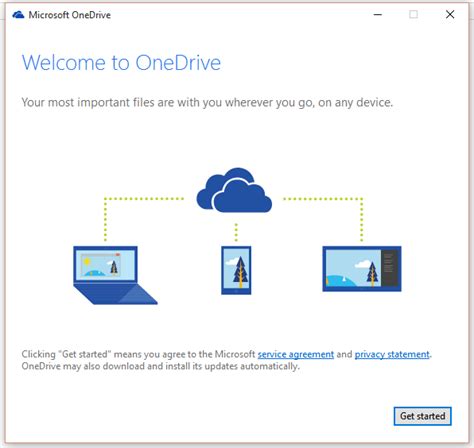Viewport: 474px width, 448px height.
Task: Click the OneDrive cloud icon in title bar
Action: click(18, 15)
